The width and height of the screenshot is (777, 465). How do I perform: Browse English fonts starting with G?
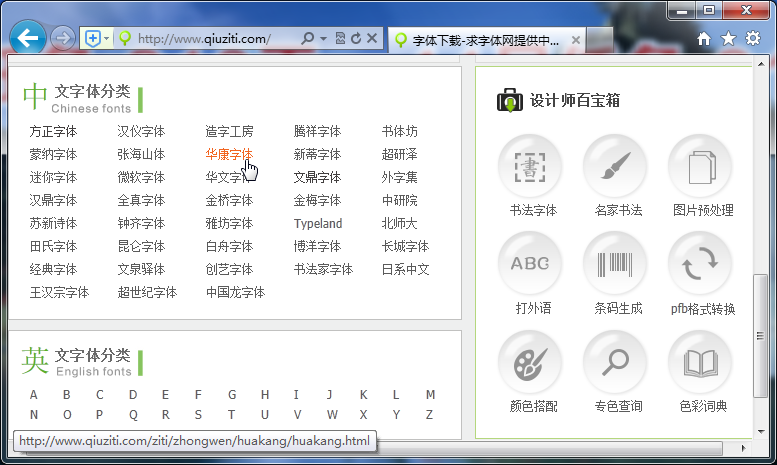(232, 395)
